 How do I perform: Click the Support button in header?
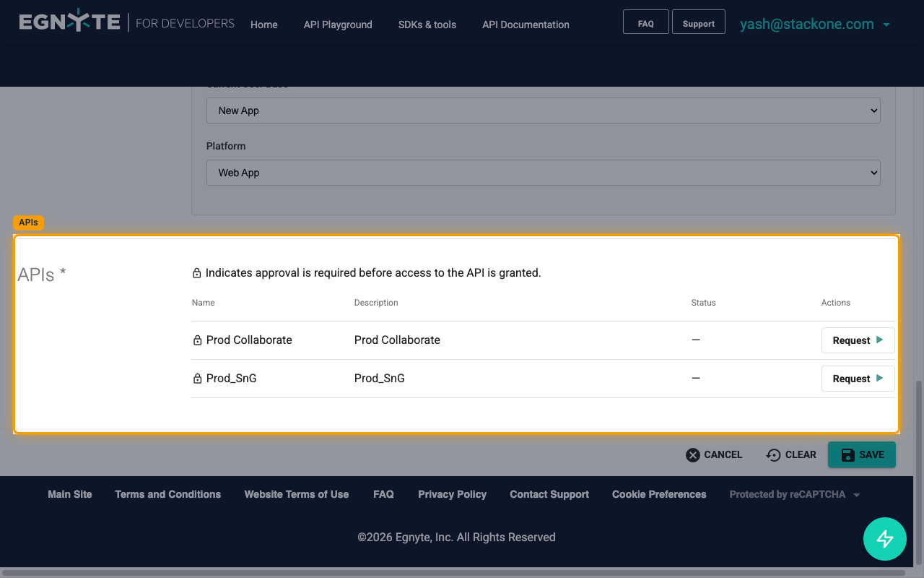point(699,22)
